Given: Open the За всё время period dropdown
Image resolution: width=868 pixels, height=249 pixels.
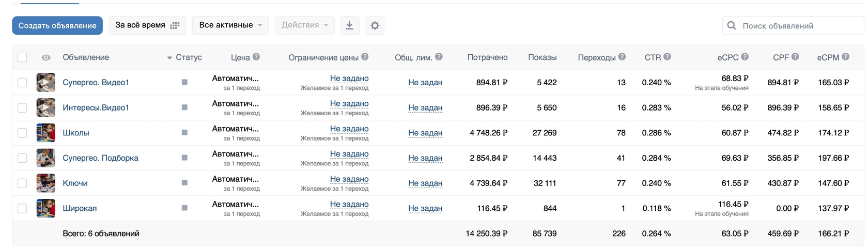Looking at the screenshot, I should (147, 25).
